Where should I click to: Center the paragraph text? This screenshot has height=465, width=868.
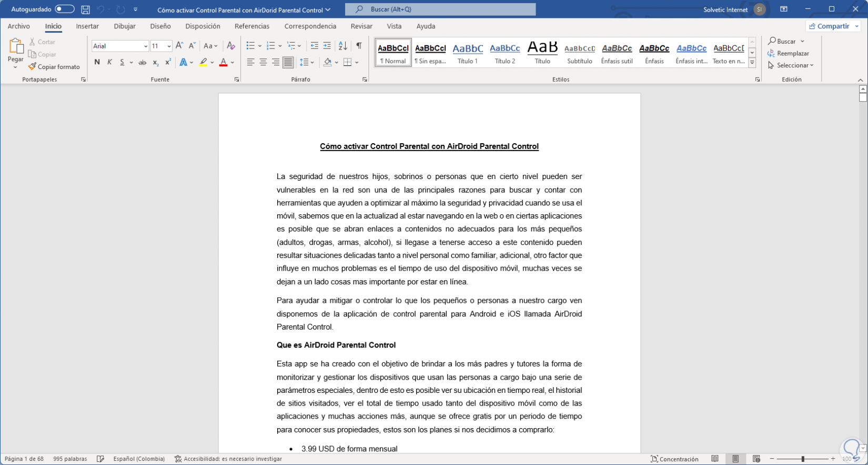263,62
